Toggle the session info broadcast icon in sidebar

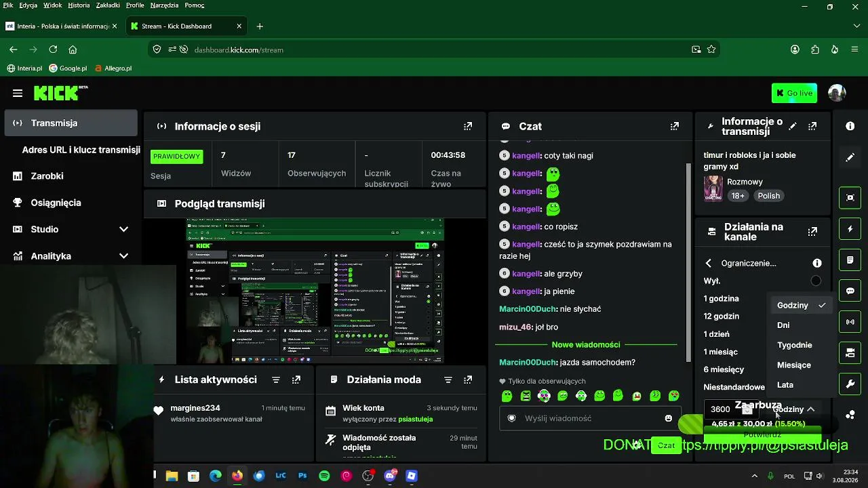(x=850, y=322)
